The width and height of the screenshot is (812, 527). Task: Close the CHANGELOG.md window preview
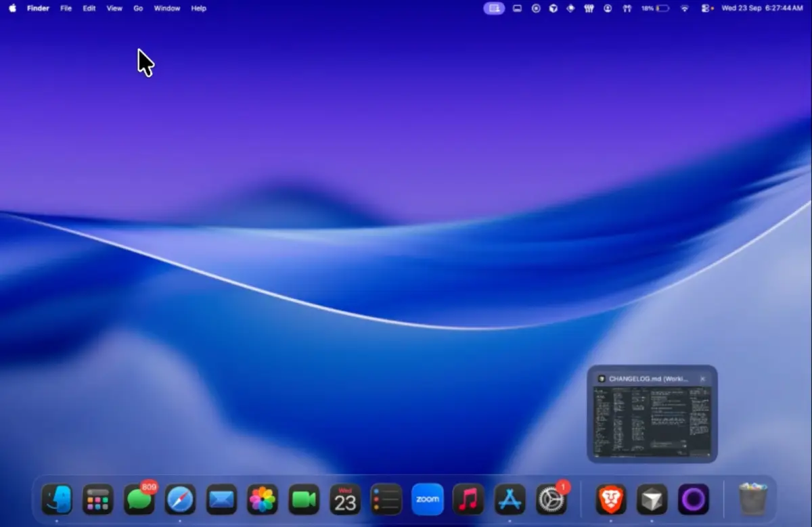coord(702,379)
